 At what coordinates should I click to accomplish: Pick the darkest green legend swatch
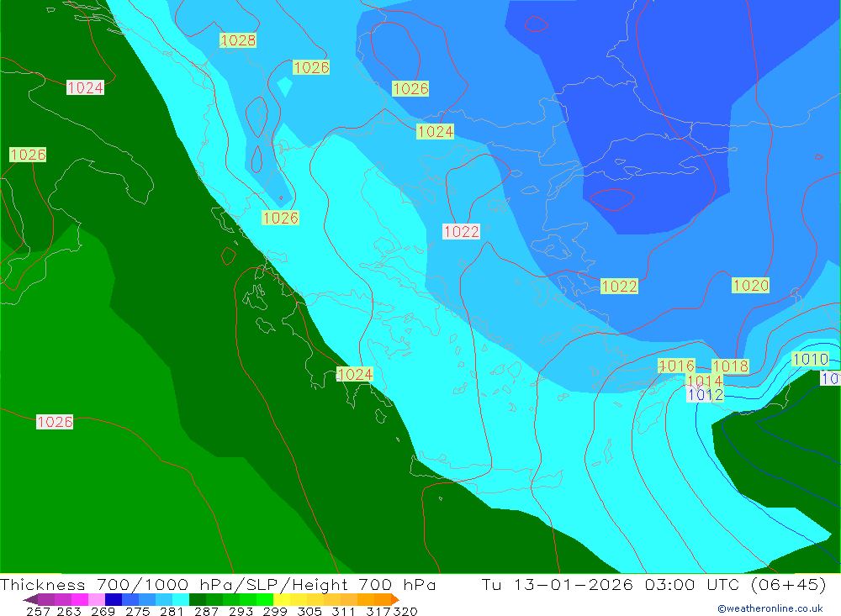coord(198,599)
